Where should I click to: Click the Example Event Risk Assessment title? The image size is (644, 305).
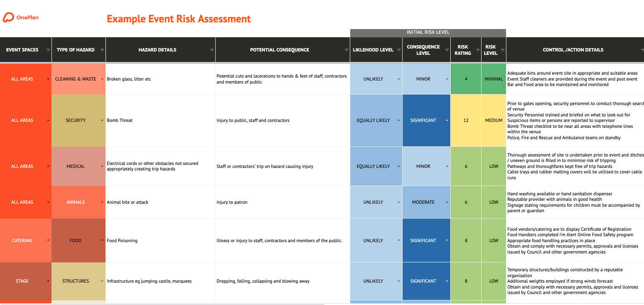pos(179,19)
